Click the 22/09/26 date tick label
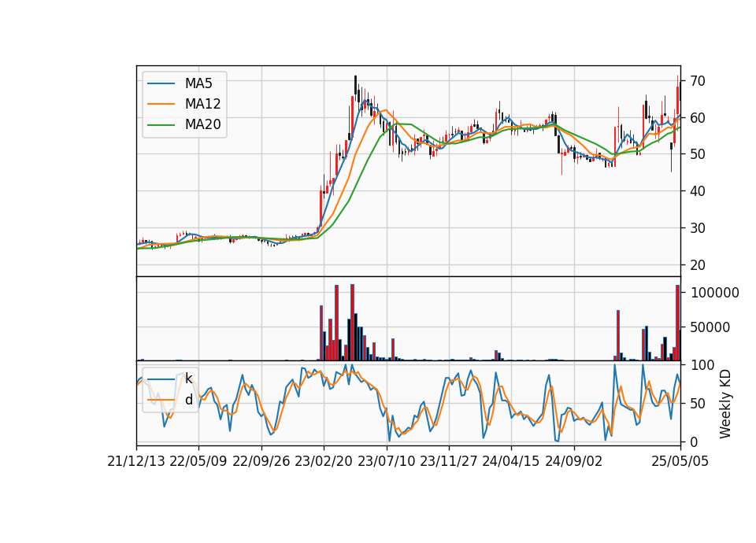756x543 pixels. click(x=261, y=462)
